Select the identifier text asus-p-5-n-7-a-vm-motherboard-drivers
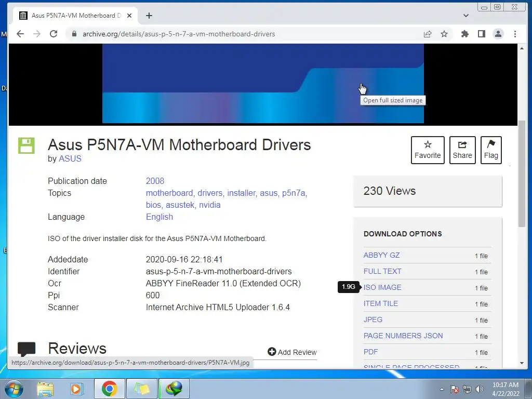 219,271
